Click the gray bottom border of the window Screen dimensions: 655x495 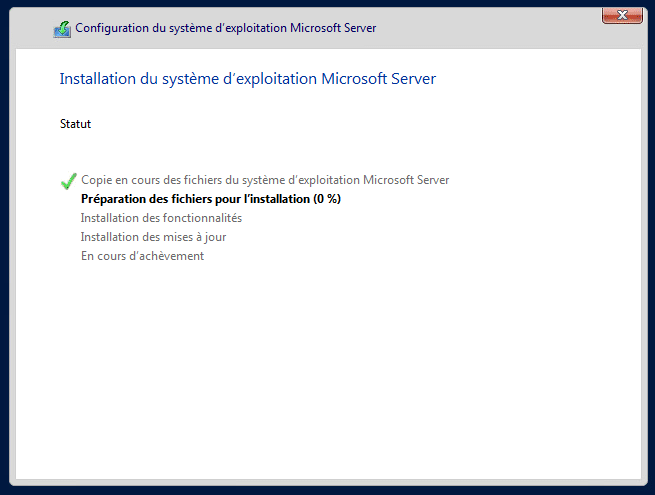(x=328, y=484)
